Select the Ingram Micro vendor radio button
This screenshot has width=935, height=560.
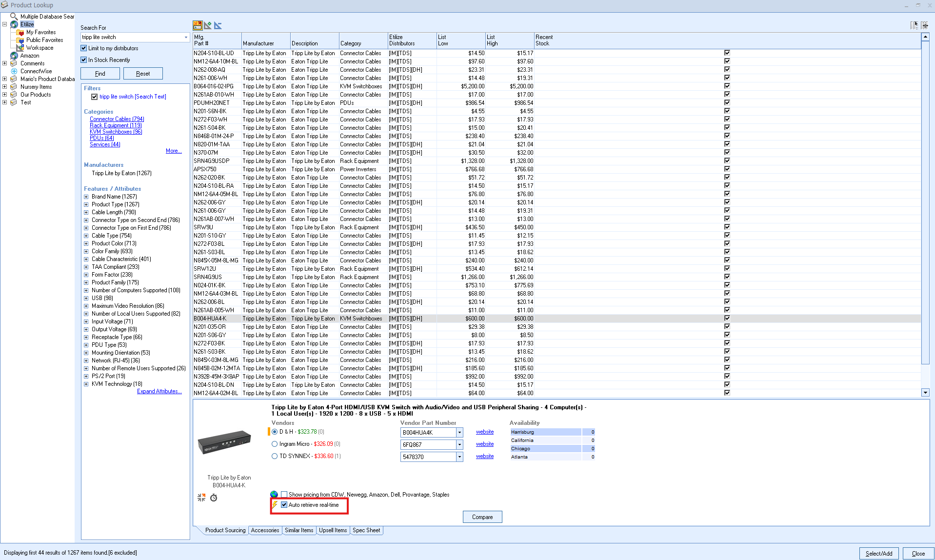tap(275, 444)
